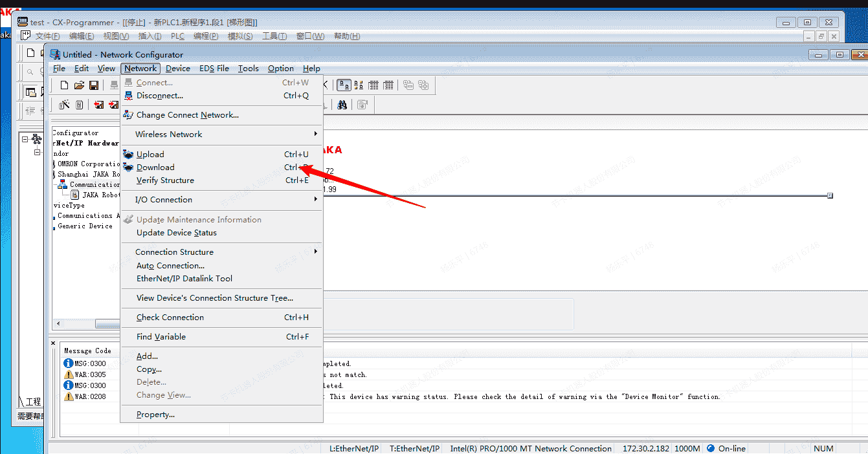The width and height of the screenshot is (868, 454).
Task: Click the red arrow device transfer icon
Action: [98, 105]
